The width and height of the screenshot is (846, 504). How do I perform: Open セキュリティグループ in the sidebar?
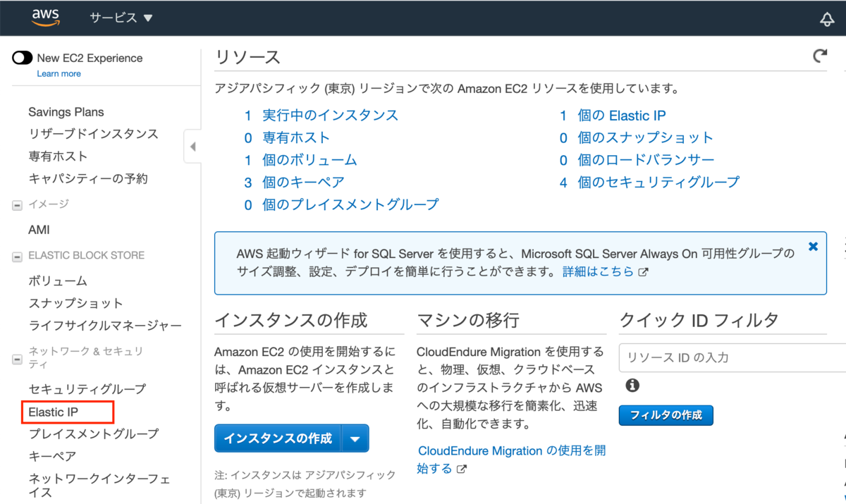pyautogui.click(x=87, y=389)
